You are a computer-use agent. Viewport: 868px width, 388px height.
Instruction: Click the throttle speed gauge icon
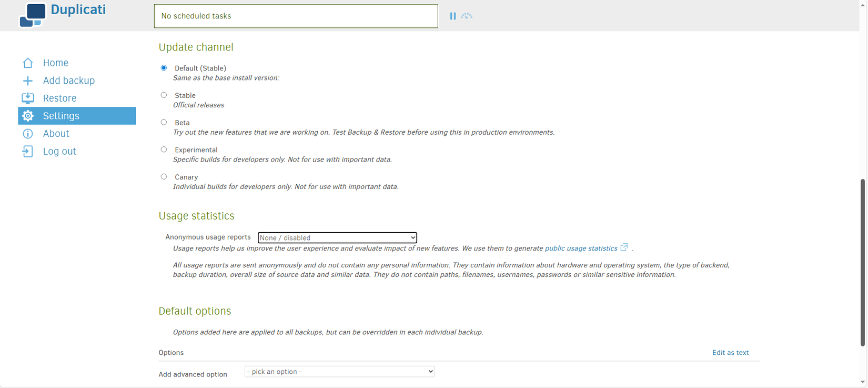pyautogui.click(x=467, y=16)
